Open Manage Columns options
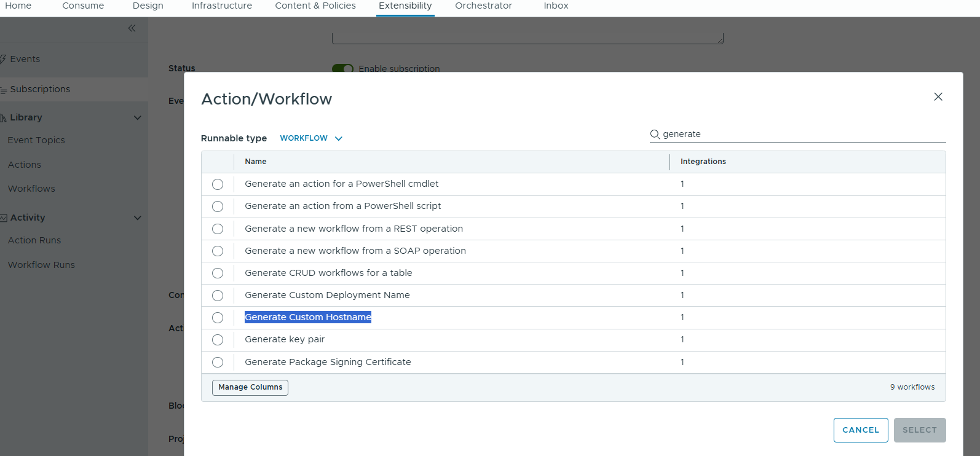This screenshot has width=980, height=456. point(250,387)
